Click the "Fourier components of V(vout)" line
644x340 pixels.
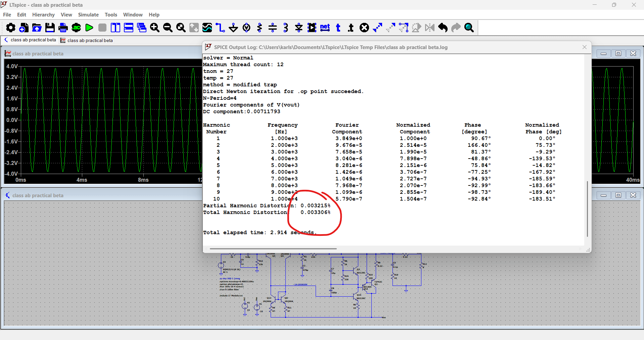[x=251, y=105]
